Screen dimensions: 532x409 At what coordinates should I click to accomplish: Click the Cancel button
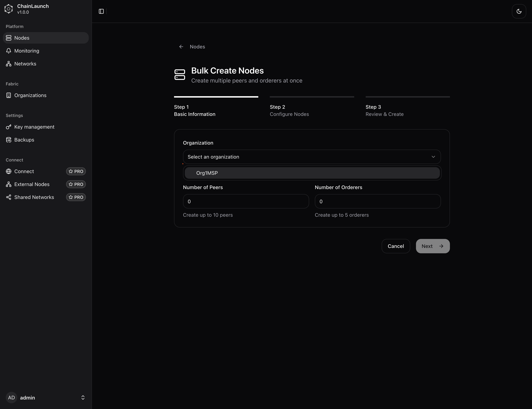[395, 246]
